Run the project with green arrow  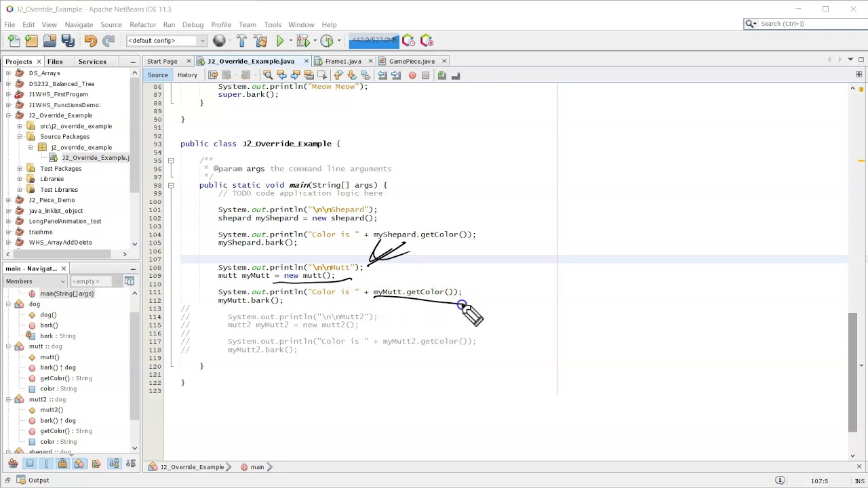279,41
